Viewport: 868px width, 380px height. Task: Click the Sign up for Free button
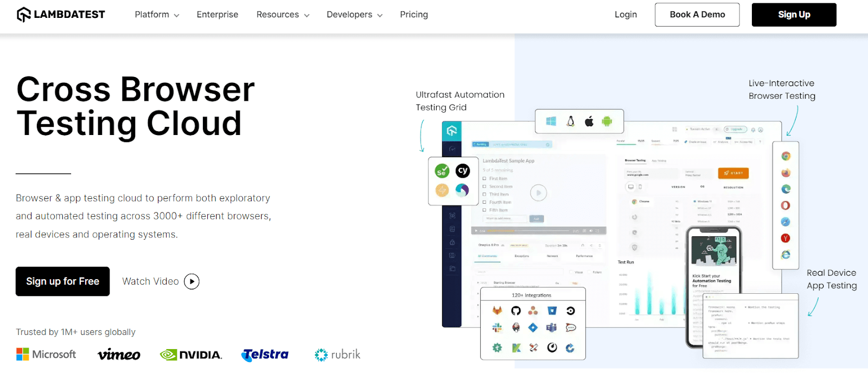[x=62, y=281]
